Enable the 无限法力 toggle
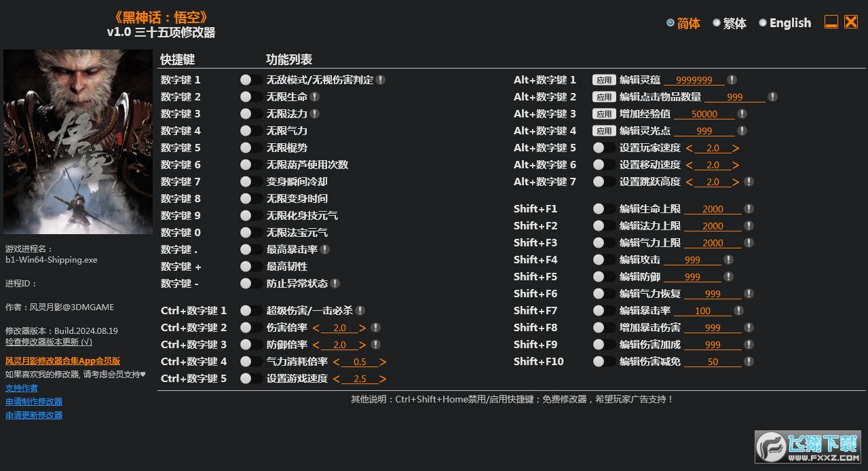This screenshot has width=868, height=471. pyautogui.click(x=250, y=114)
